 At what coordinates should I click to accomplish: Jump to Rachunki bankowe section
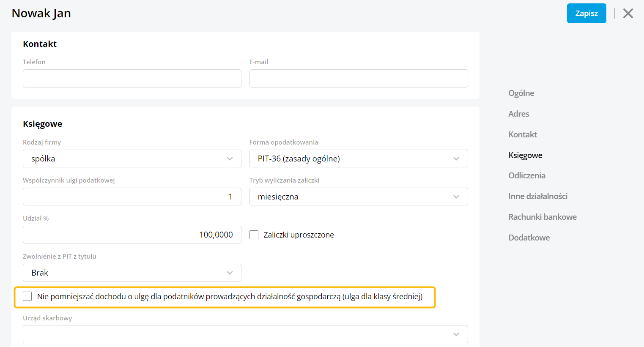pos(543,217)
